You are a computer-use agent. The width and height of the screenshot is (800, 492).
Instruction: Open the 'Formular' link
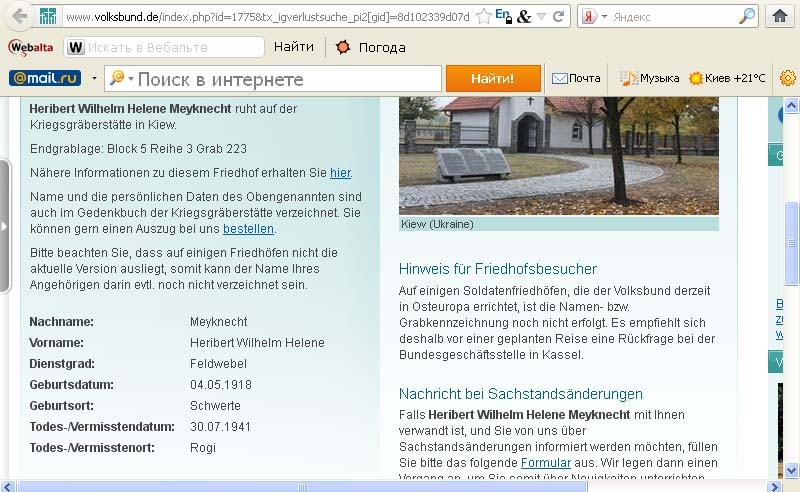(545, 463)
